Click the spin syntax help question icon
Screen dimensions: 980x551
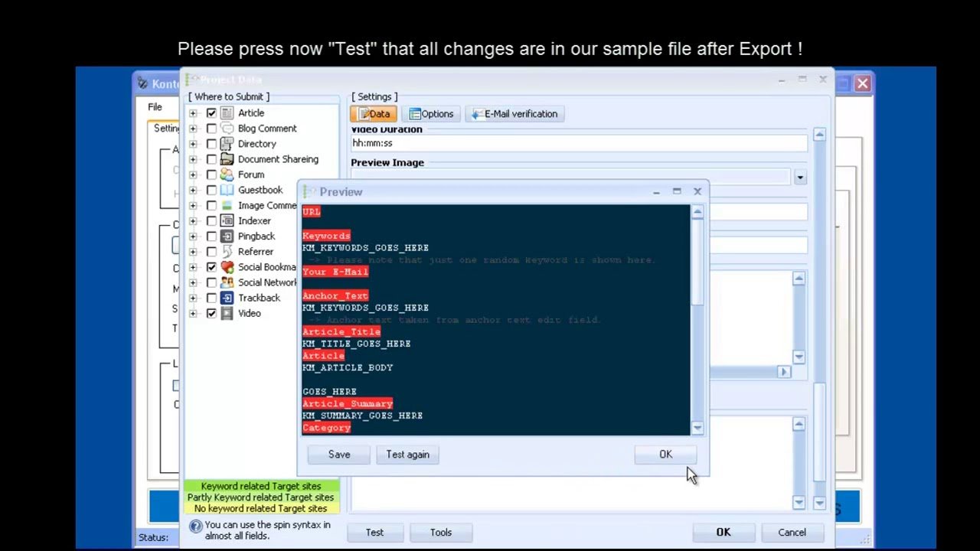[195, 526]
